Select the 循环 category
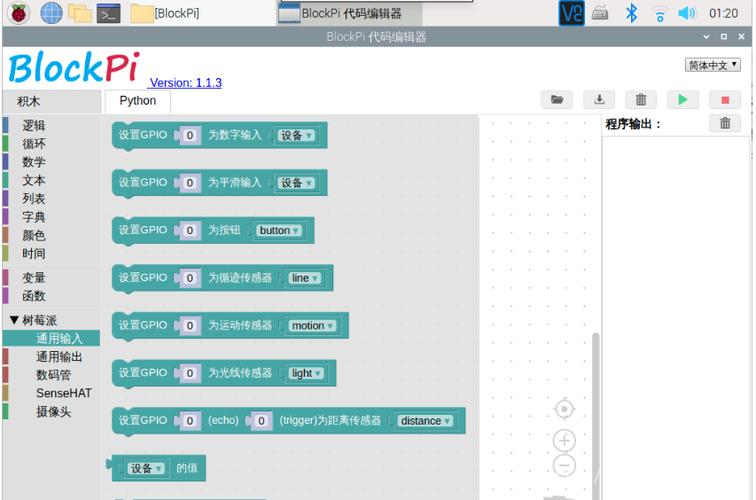This screenshot has width=756, height=500. 34,144
